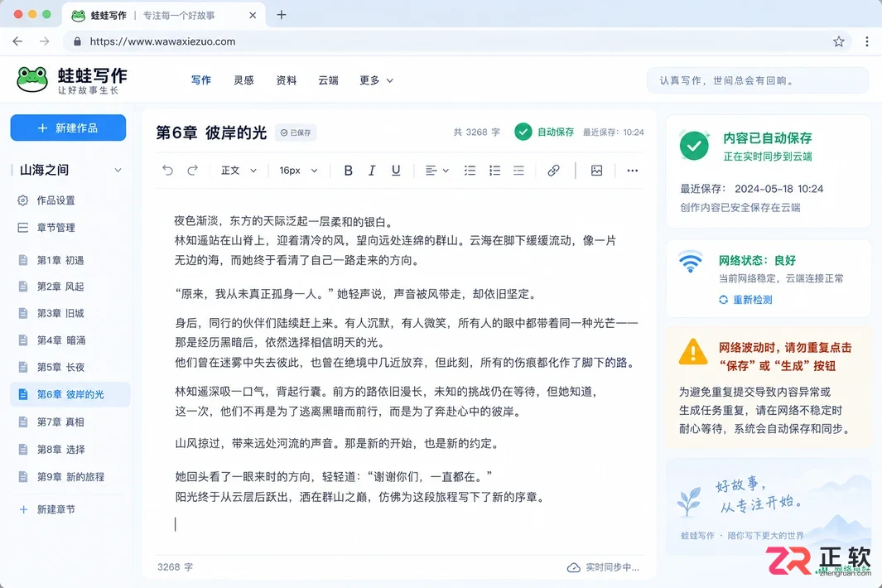Click the browser address bar URL

click(x=162, y=41)
